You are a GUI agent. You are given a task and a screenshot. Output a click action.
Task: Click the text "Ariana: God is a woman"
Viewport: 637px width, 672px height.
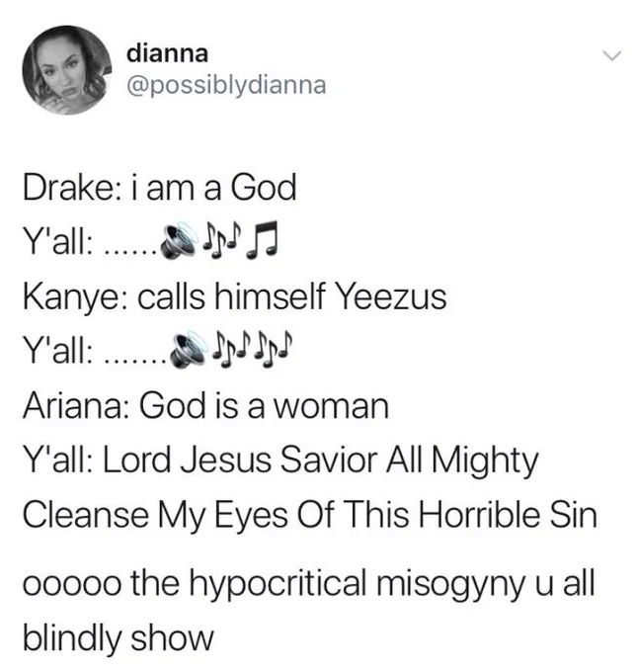tap(205, 405)
